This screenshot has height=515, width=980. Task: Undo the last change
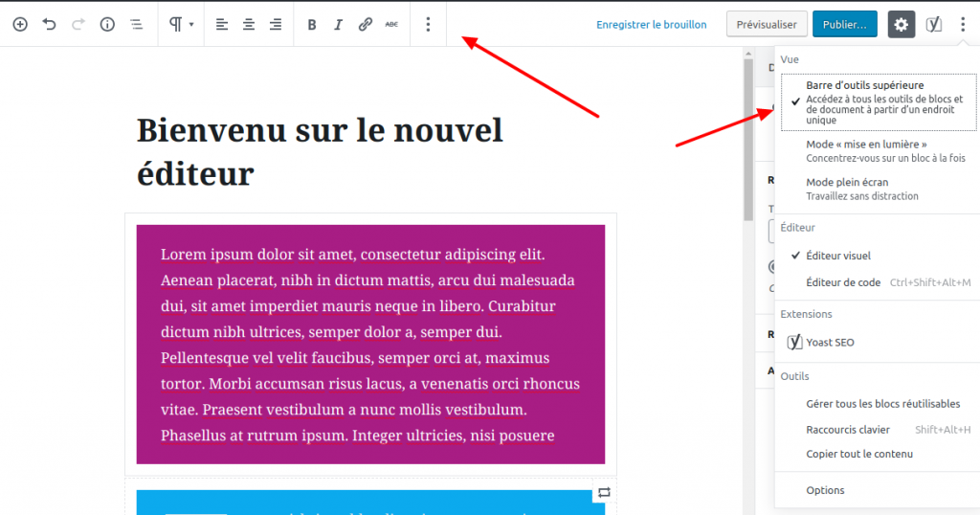click(50, 24)
